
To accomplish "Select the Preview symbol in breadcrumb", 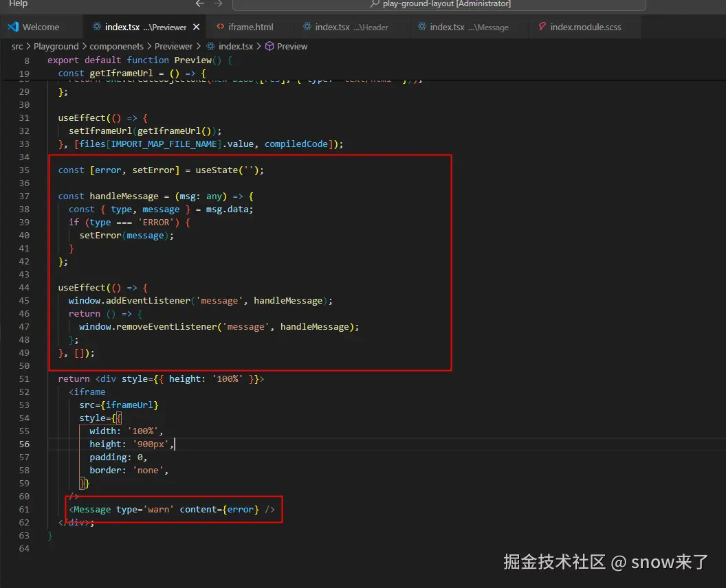I will point(292,46).
